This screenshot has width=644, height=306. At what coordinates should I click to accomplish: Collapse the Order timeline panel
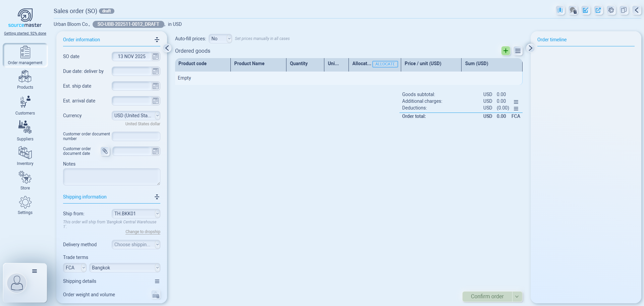(530, 48)
